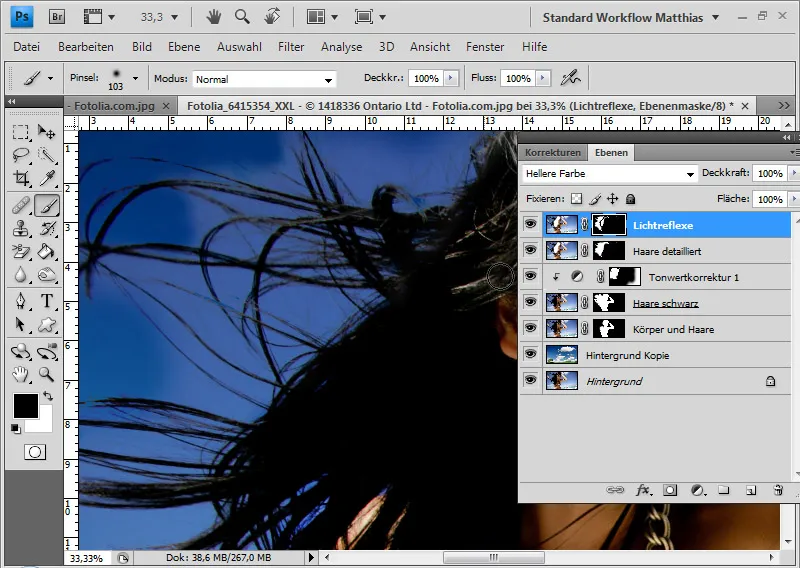Create new adjustment layer
Viewport: 800px width, 568px height.
tap(698, 490)
